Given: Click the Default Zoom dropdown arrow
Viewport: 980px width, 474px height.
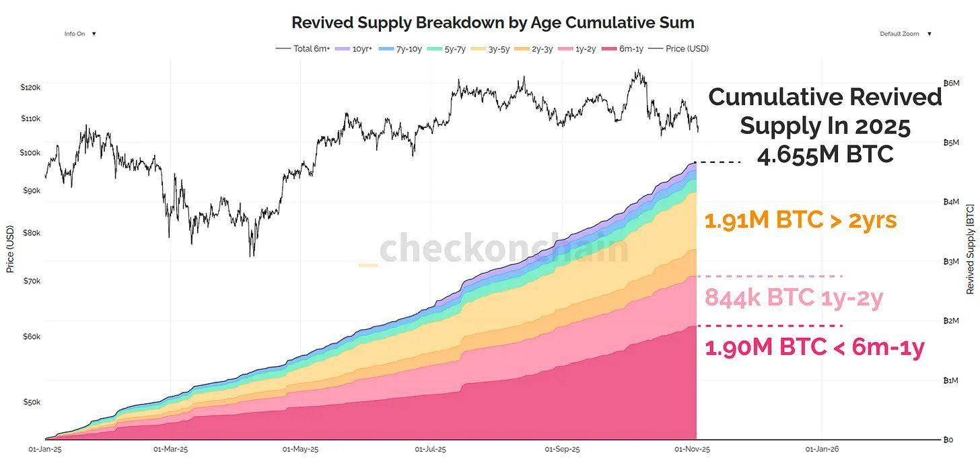Looking at the screenshot, I should click(x=930, y=34).
